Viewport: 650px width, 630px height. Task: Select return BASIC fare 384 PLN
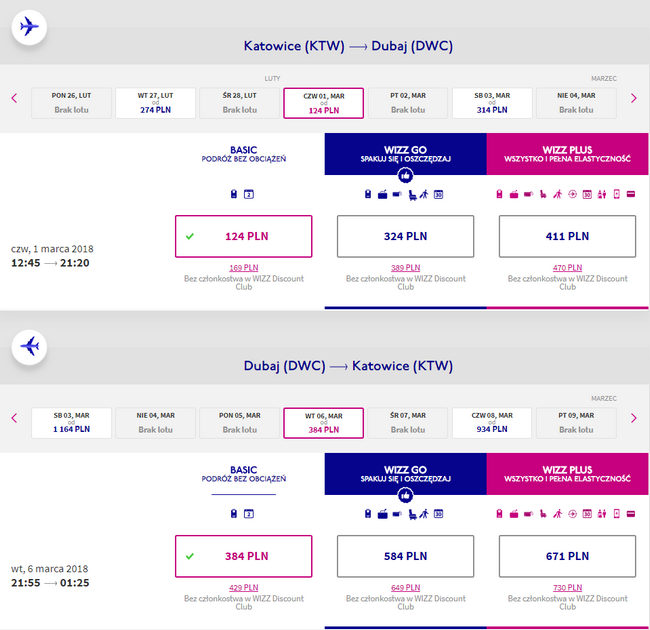(243, 556)
